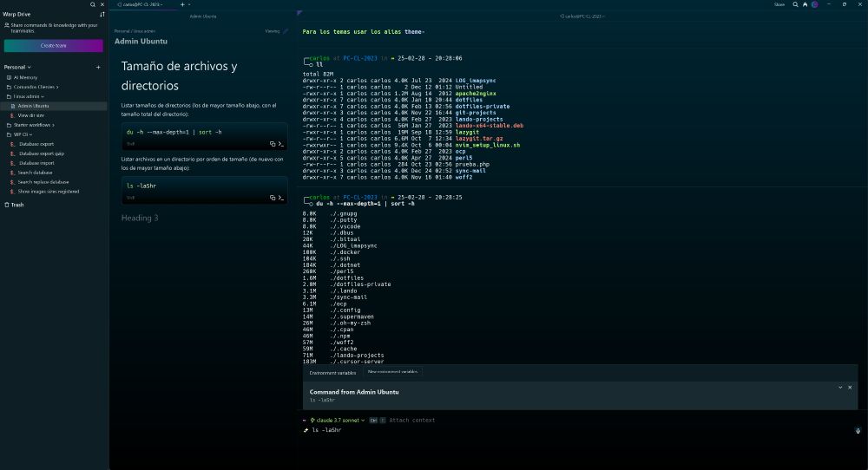Expand Comandos Clientes folder

[32, 87]
